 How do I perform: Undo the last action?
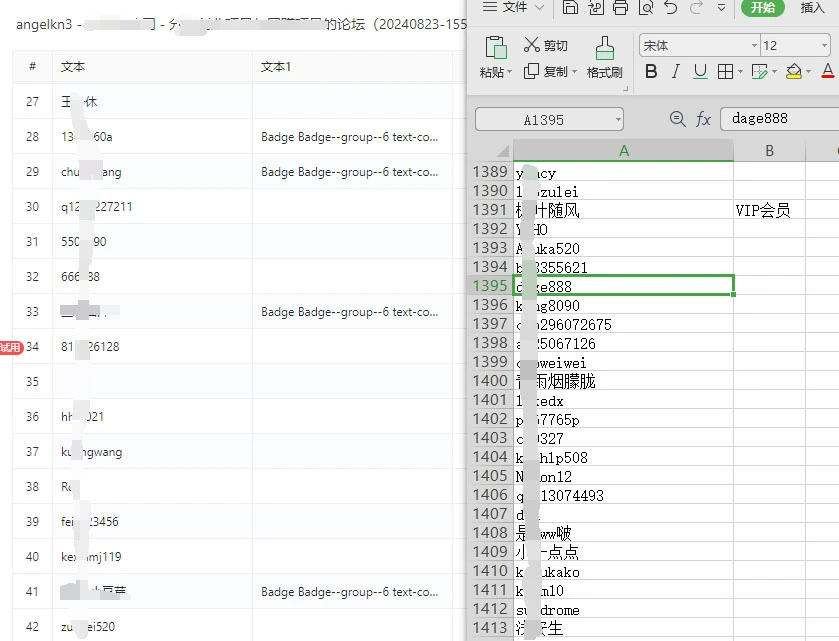pyautogui.click(x=670, y=8)
